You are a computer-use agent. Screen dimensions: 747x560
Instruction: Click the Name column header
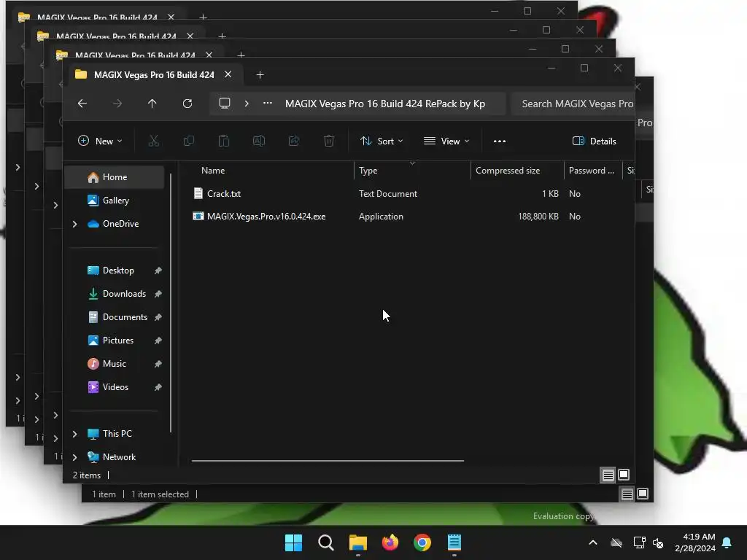[213, 171]
